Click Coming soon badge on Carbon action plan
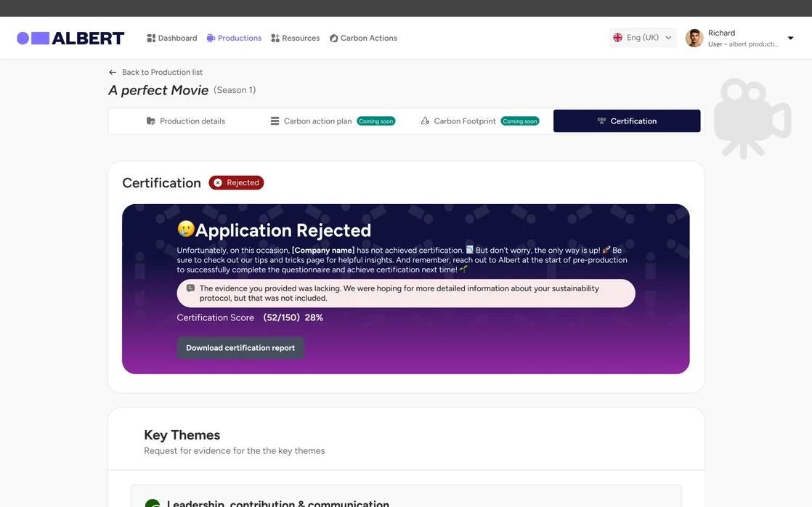The height and width of the screenshot is (507, 812). click(376, 121)
